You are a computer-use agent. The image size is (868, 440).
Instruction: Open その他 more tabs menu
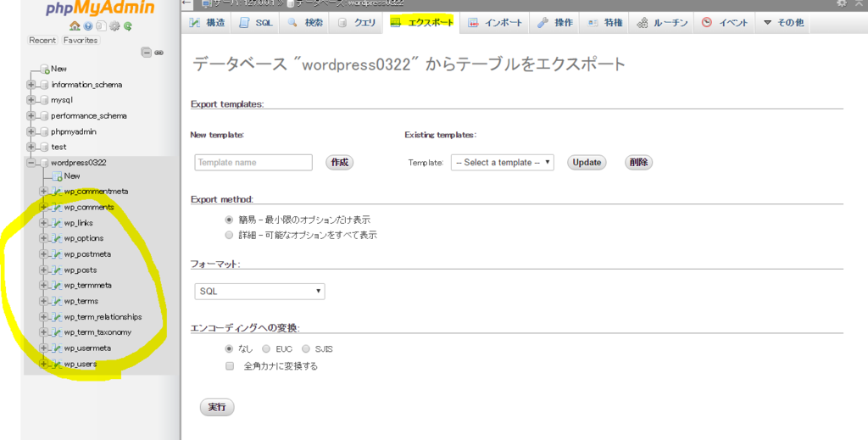[782, 23]
